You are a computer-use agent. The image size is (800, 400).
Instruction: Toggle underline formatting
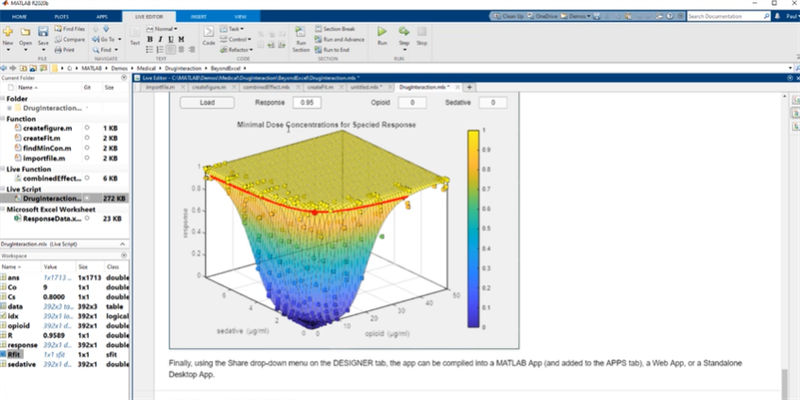click(170, 39)
